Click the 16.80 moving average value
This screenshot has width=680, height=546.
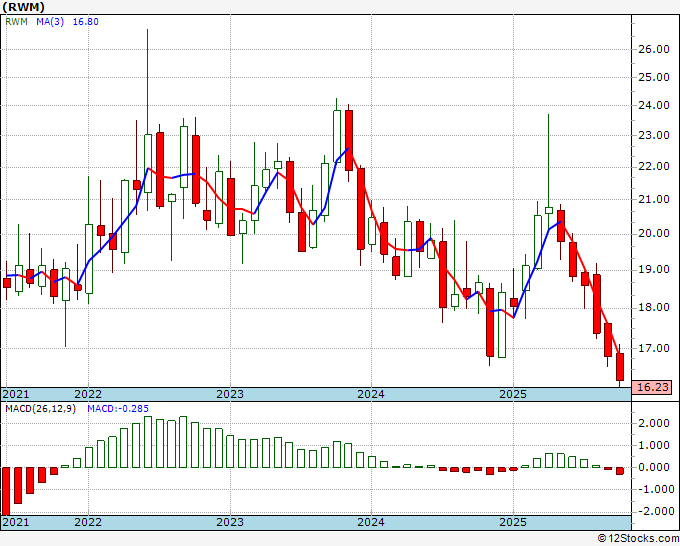[x=85, y=22]
